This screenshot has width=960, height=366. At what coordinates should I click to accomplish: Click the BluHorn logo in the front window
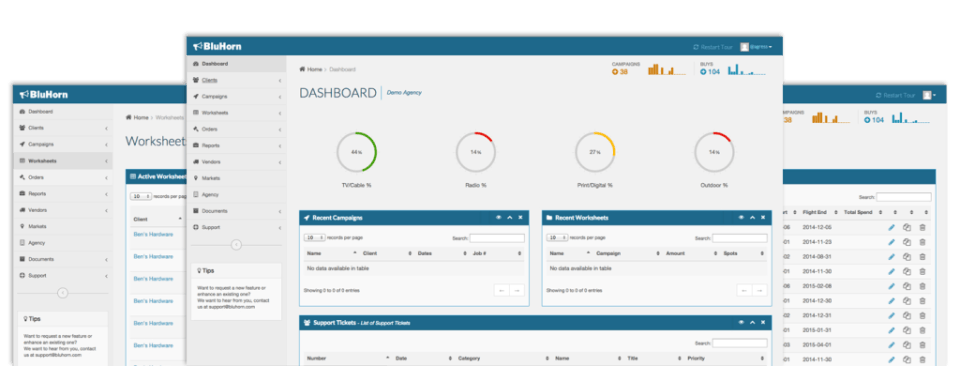217,46
